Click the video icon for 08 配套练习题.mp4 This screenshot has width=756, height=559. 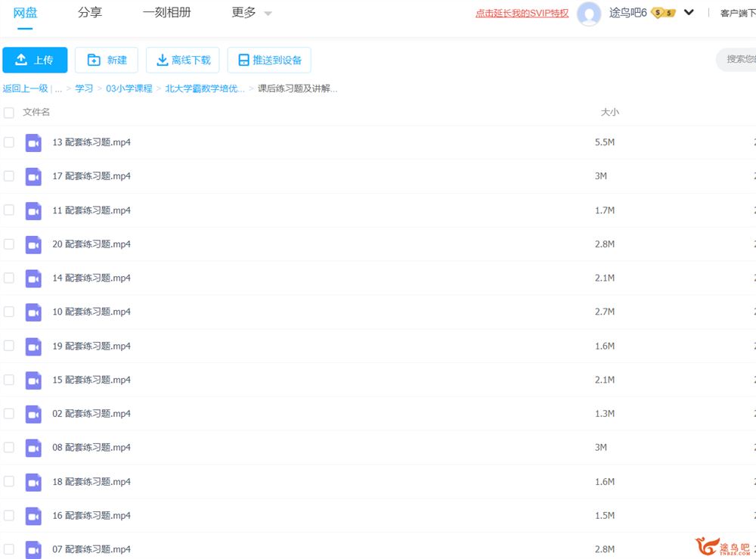(x=33, y=448)
